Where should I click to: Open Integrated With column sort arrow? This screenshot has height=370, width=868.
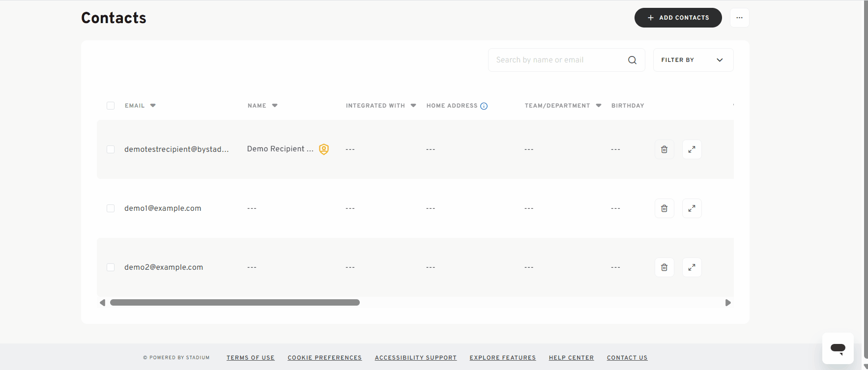coord(413,106)
